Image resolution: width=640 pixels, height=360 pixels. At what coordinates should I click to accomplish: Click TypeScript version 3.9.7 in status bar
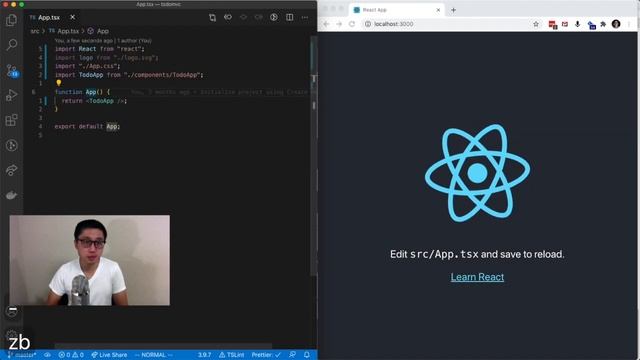click(204, 355)
